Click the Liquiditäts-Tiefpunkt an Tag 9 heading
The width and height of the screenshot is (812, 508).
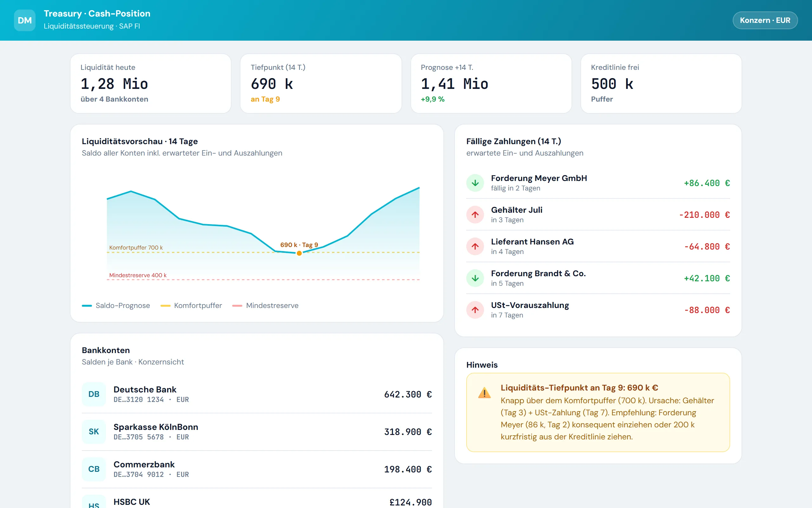coord(579,388)
